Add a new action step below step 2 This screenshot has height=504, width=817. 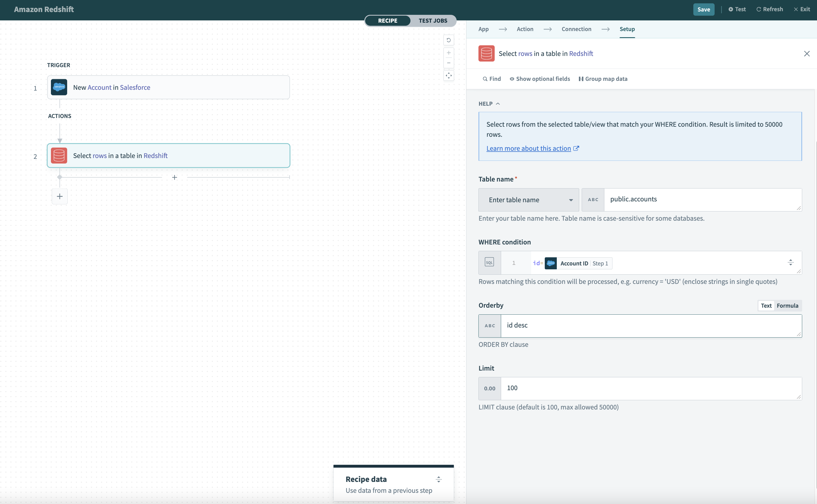point(60,196)
